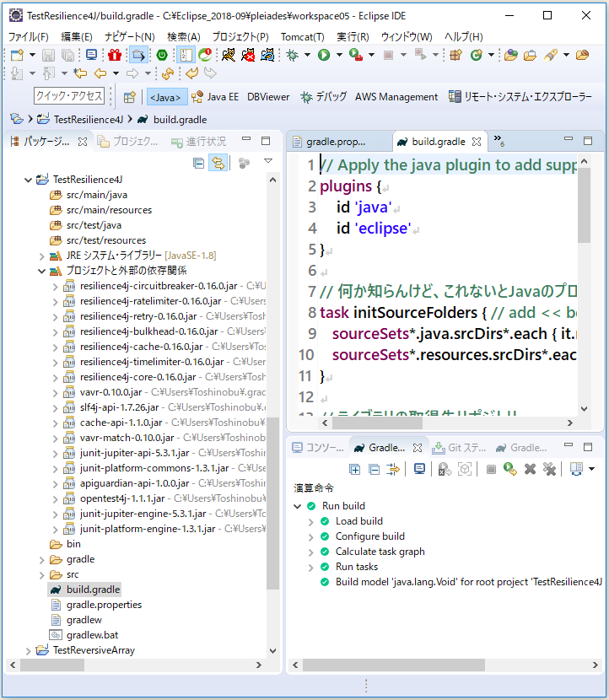The width and height of the screenshot is (609, 700).
Task: Click the green Run button in toolbar
Action: [x=324, y=55]
